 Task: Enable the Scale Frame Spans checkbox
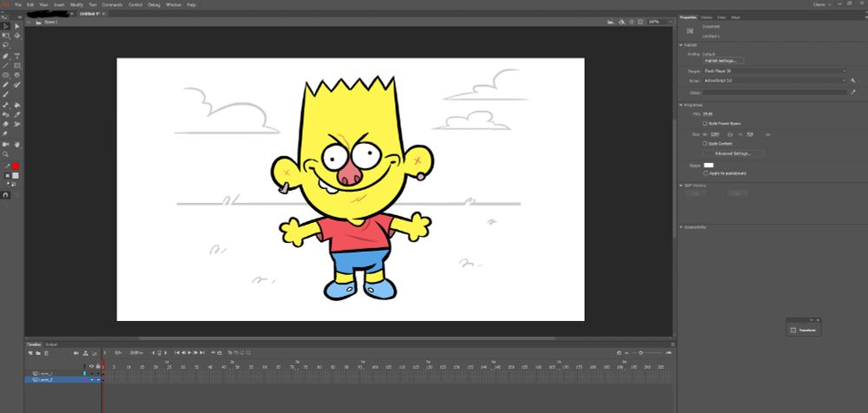[705, 123]
